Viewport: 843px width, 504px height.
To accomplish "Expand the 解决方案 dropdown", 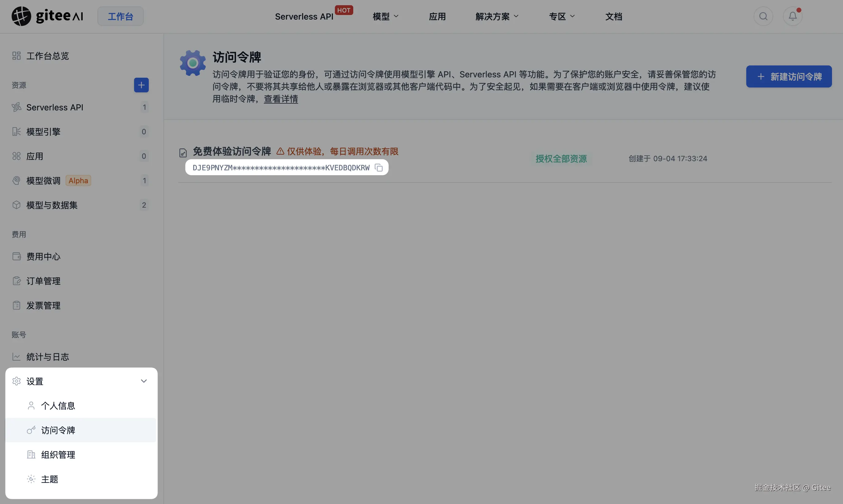I will pos(496,16).
